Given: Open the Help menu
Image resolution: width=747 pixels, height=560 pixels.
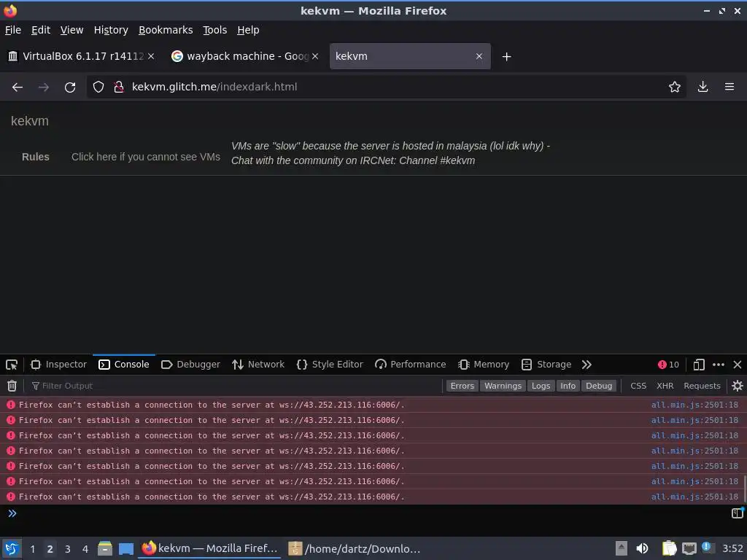Looking at the screenshot, I should (248, 30).
